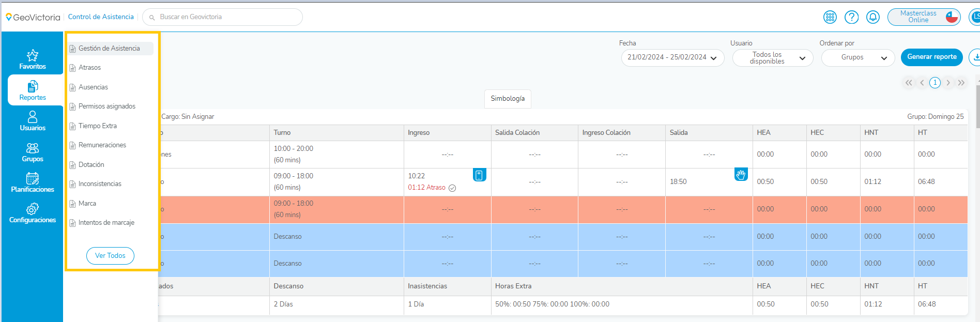
Task: Click the notifications bell icon
Action: coord(873,17)
